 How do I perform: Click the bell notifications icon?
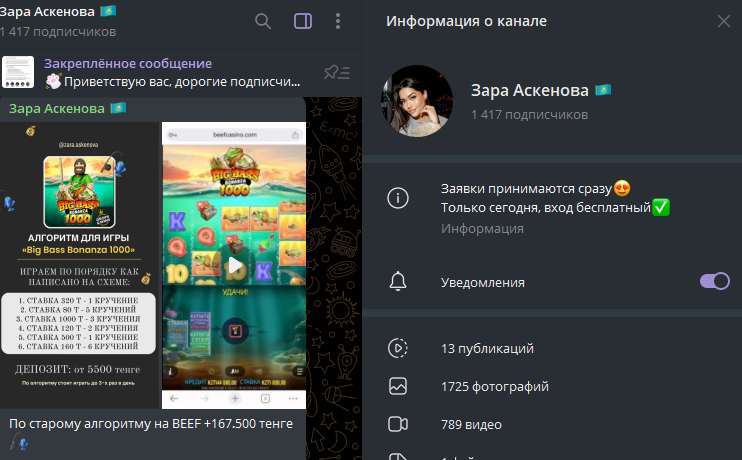[398, 282]
